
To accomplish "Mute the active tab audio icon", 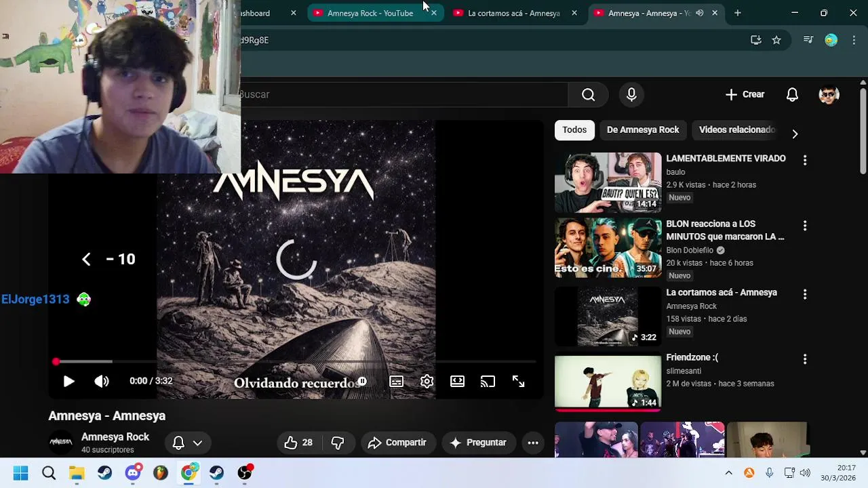I will [699, 13].
